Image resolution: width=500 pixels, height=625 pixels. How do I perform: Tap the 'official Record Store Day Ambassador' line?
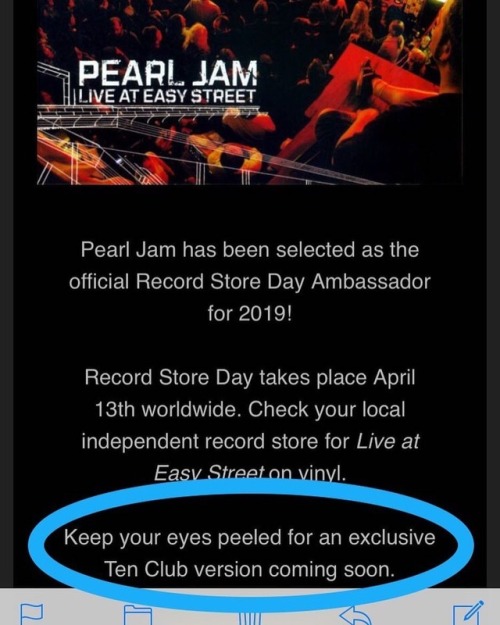[250, 282]
